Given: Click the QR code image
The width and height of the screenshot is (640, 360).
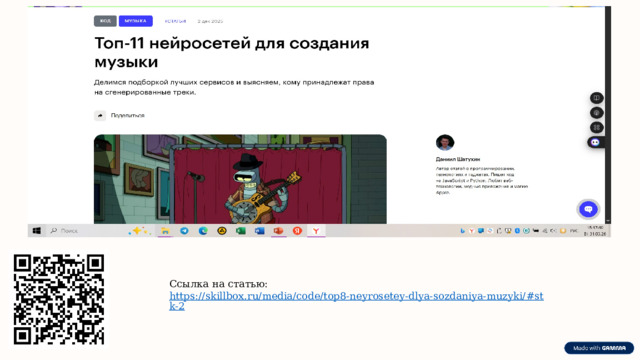Looking at the screenshot, I should coord(59,299).
